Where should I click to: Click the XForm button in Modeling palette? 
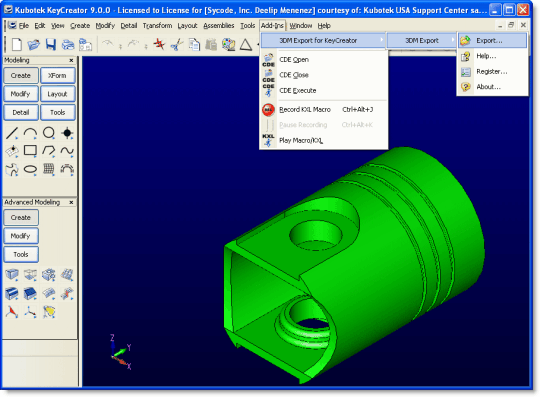coord(58,75)
